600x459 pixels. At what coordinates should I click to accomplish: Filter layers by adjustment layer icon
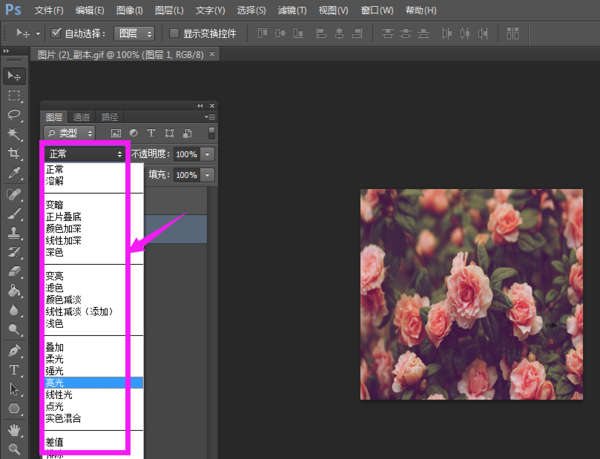[133, 133]
